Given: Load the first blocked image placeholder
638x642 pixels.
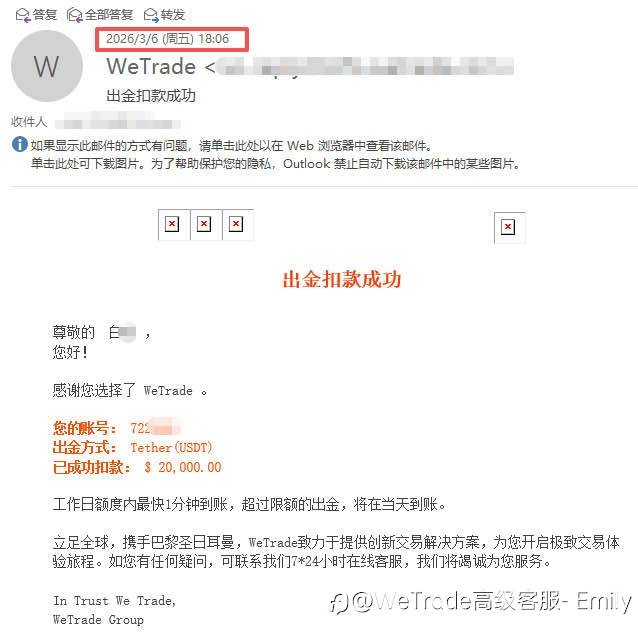Looking at the screenshot, I should click(172, 224).
